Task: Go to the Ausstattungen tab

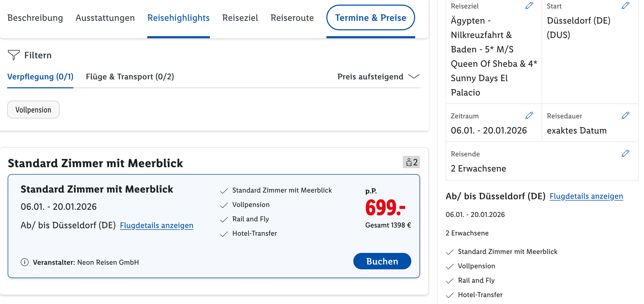Action: (x=105, y=18)
